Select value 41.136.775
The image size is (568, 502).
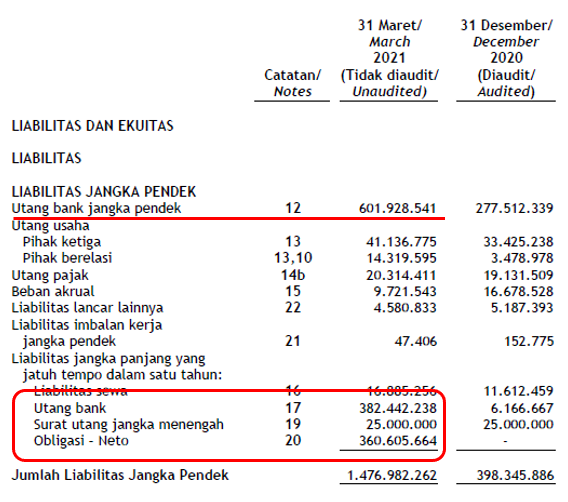pos(401,242)
